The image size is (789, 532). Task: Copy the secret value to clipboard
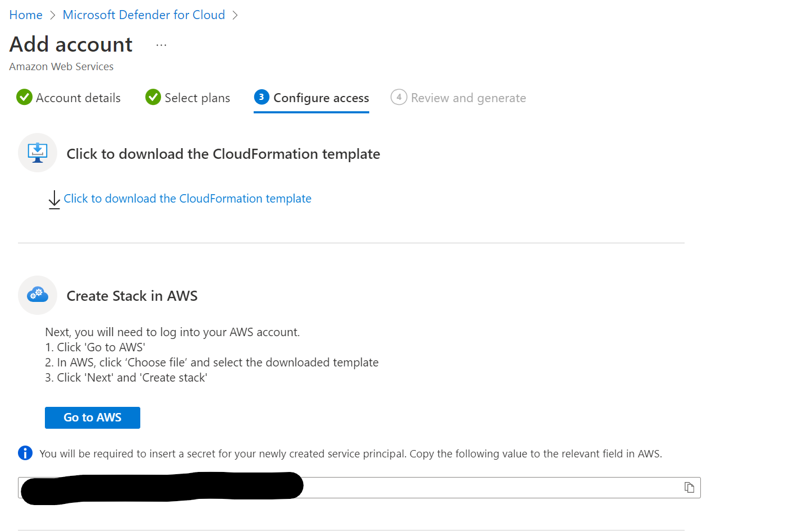[690, 488]
